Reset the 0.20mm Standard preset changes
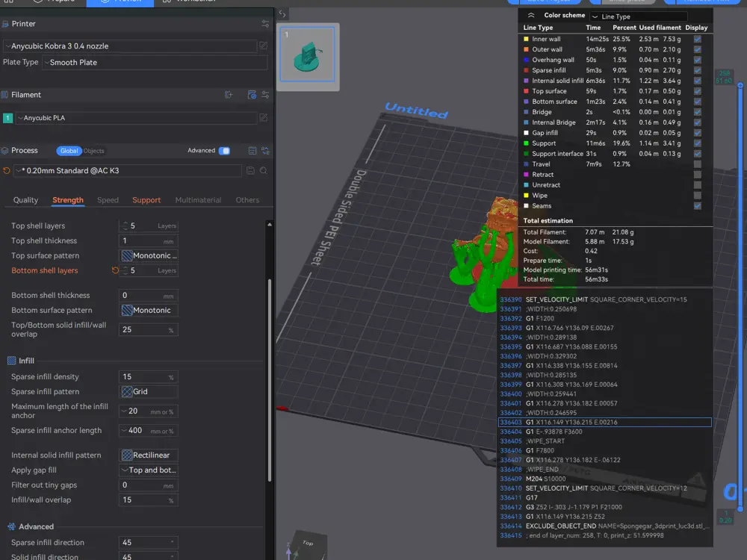747x560 pixels. pos(7,170)
